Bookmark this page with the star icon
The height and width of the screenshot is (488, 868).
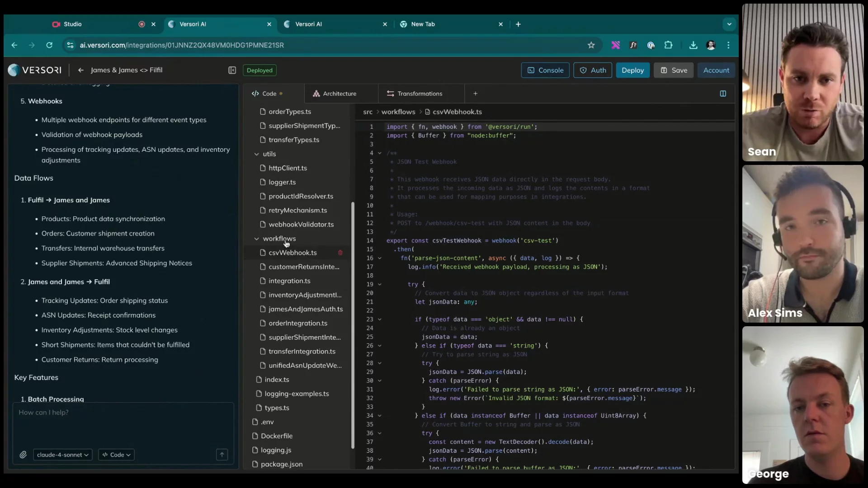pyautogui.click(x=591, y=45)
